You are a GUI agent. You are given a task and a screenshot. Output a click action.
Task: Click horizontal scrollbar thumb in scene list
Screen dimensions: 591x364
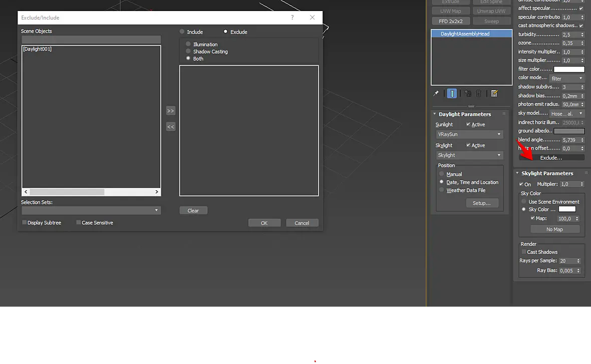[67, 192]
